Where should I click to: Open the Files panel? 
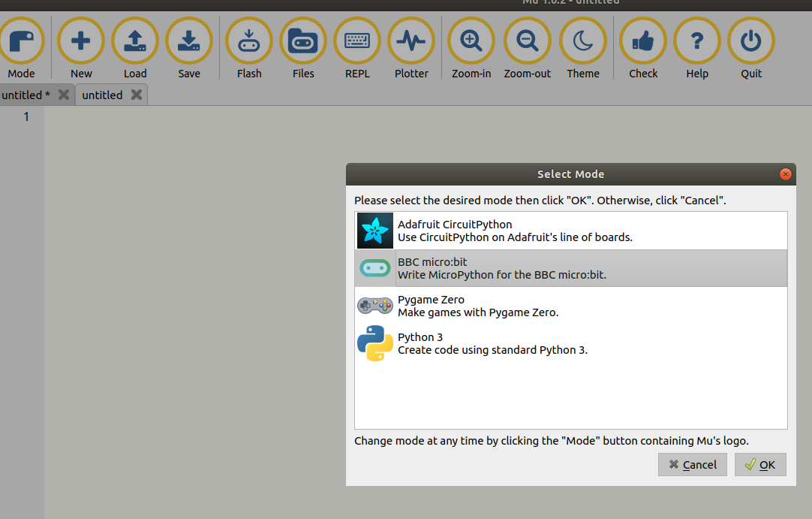[303, 48]
